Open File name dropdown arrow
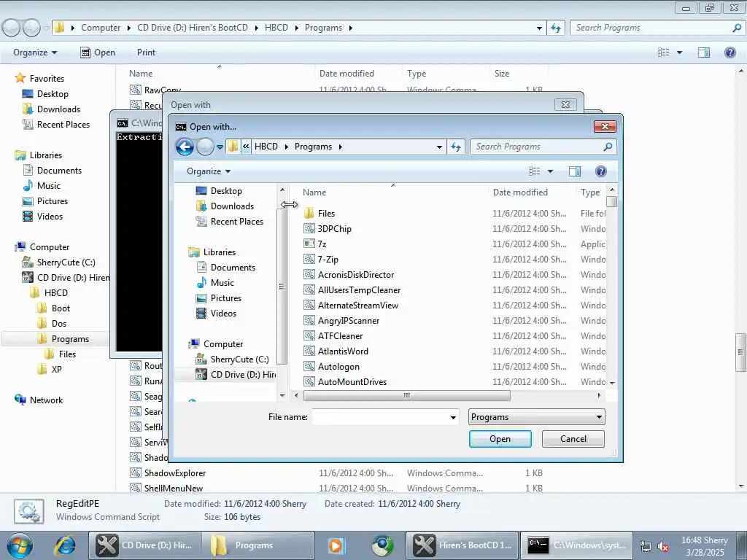Image resolution: width=747 pixels, height=560 pixels. click(x=453, y=418)
